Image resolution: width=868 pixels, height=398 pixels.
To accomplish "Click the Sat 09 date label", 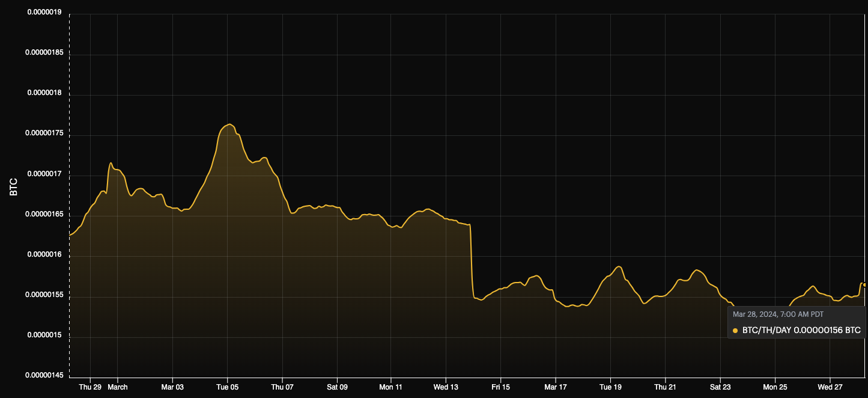I will click(x=337, y=387).
